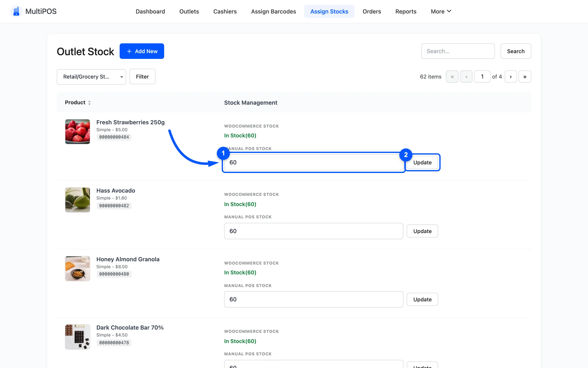The image size is (588, 368).
Task: Open Fresh Strawberries product thumbnail
Action: 78,131
